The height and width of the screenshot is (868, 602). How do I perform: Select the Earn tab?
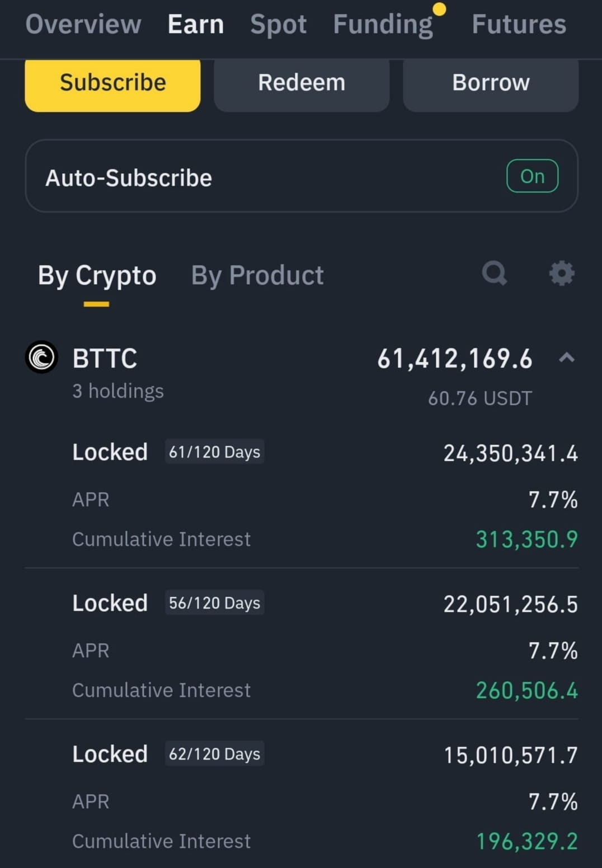pyautogui.click(x=196, y=24)
